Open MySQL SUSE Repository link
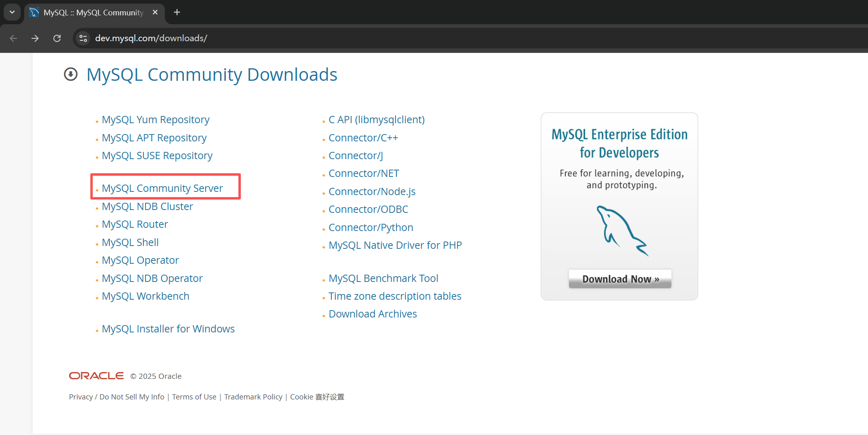This screenshot has width=868, height=435. (x=157, y=156)
